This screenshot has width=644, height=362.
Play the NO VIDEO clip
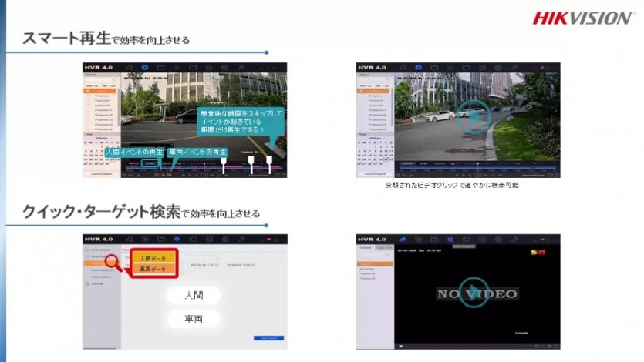[474, 293]
